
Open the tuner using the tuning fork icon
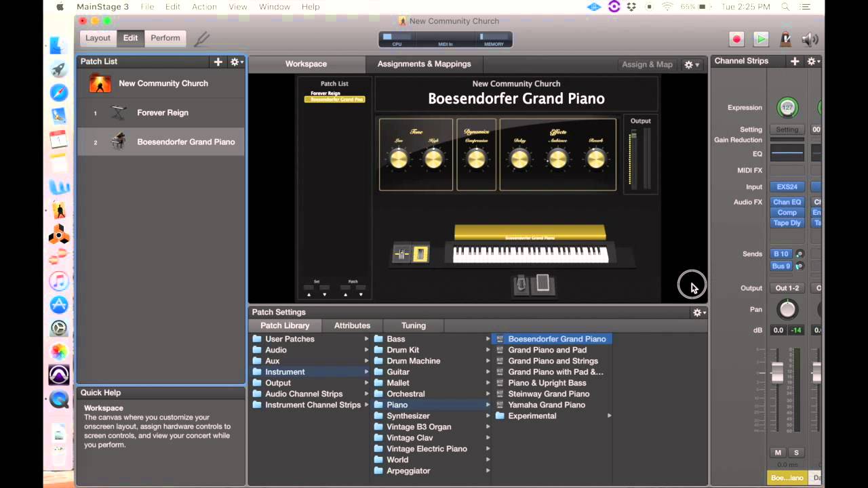pos(201,39)
